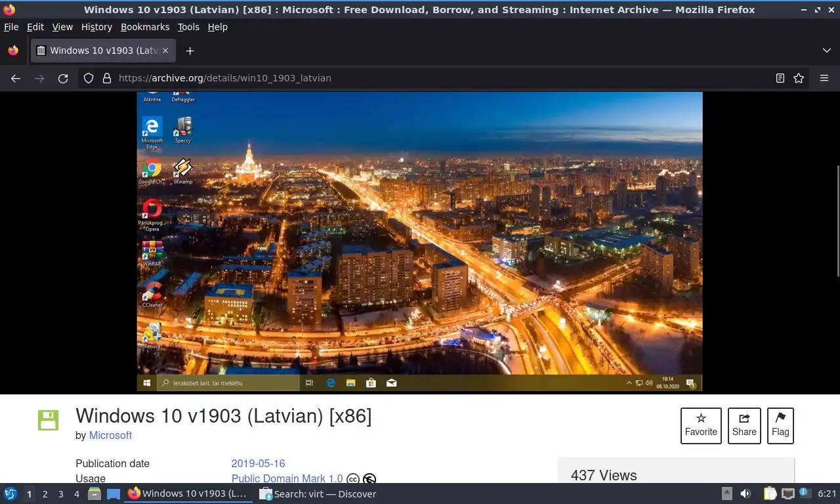
Task: Adjust volume via tray speaker icon
Action: pos(745,493)
